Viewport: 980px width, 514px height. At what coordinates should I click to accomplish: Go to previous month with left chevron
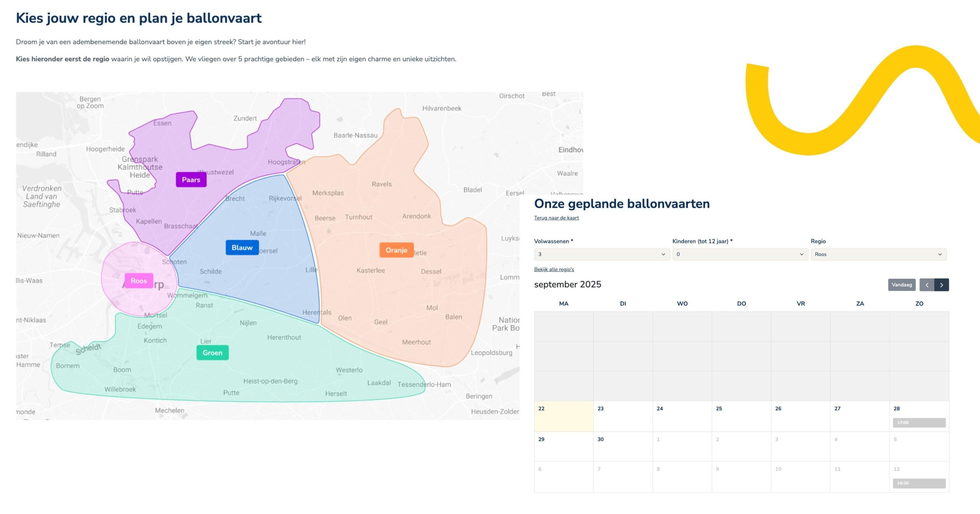[927, 285]
